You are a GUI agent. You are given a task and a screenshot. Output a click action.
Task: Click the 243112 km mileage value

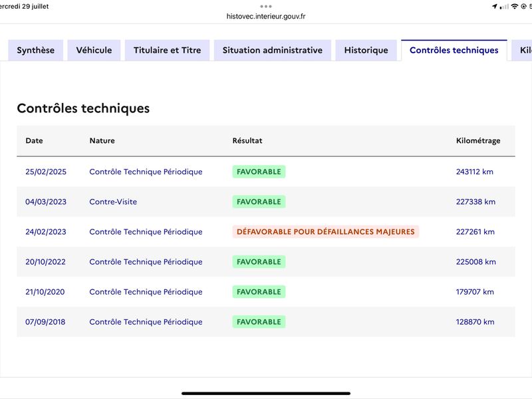pos(475,172)
